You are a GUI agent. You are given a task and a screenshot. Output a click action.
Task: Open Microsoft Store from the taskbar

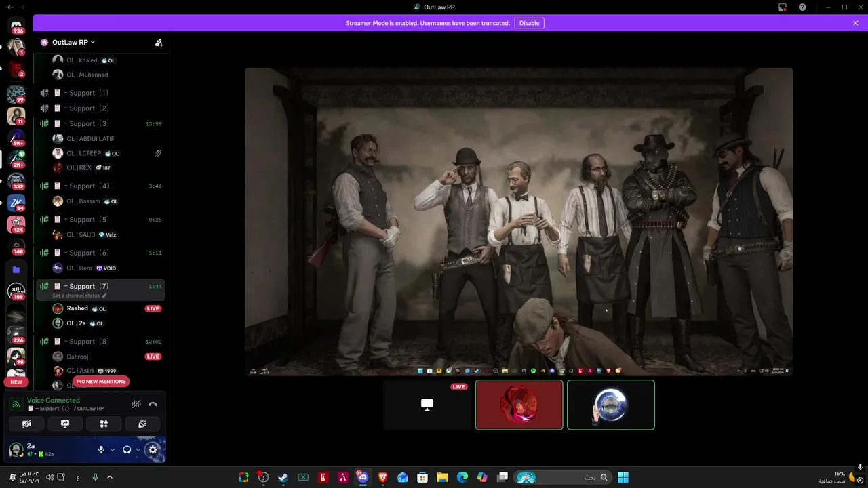click(x=422, y=477)
